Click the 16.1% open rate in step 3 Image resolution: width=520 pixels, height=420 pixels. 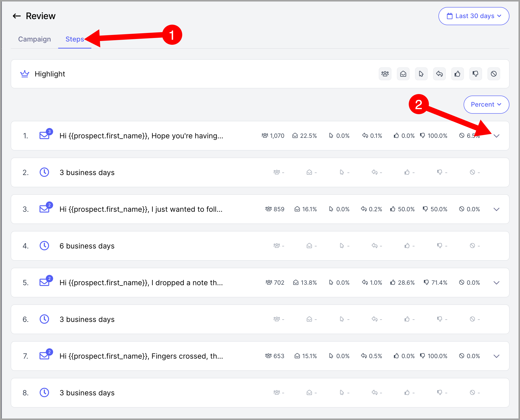[x=306, y=209]
